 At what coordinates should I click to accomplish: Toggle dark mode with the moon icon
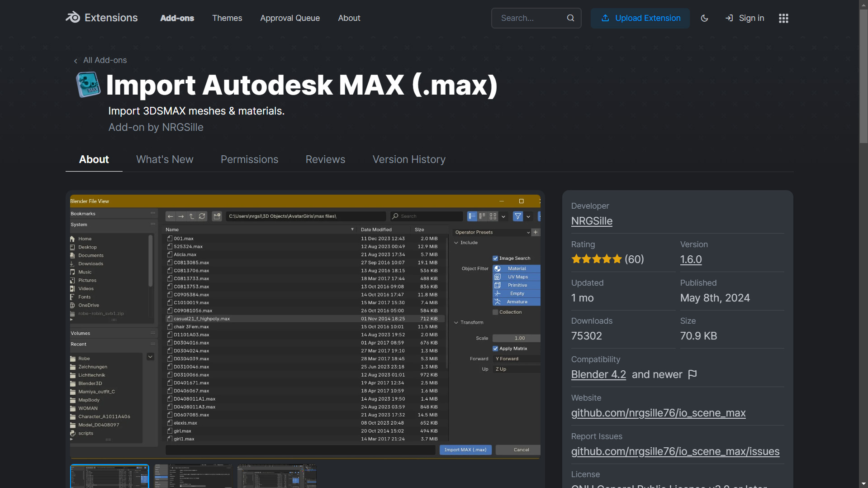(704, 18)
